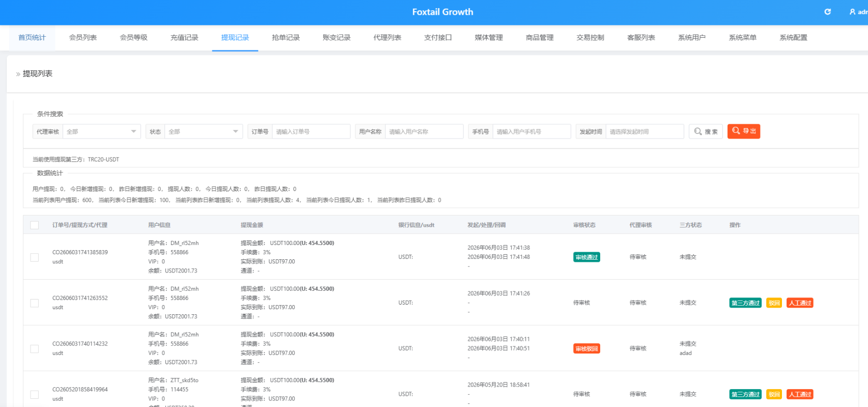The height and width of the screenshot is (407, 868).
Task: Click the 导出 export button
Action: [744, 131]
